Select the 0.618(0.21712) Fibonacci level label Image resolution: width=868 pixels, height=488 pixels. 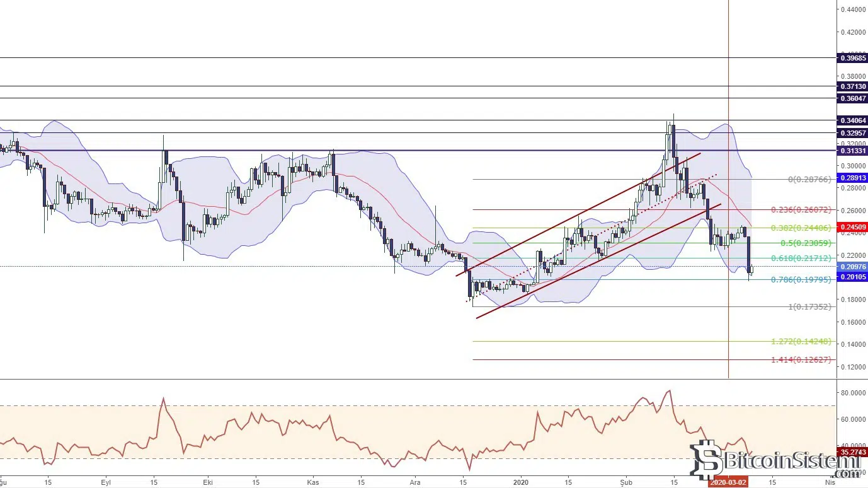pyautogui.click(x=801, y=259)
